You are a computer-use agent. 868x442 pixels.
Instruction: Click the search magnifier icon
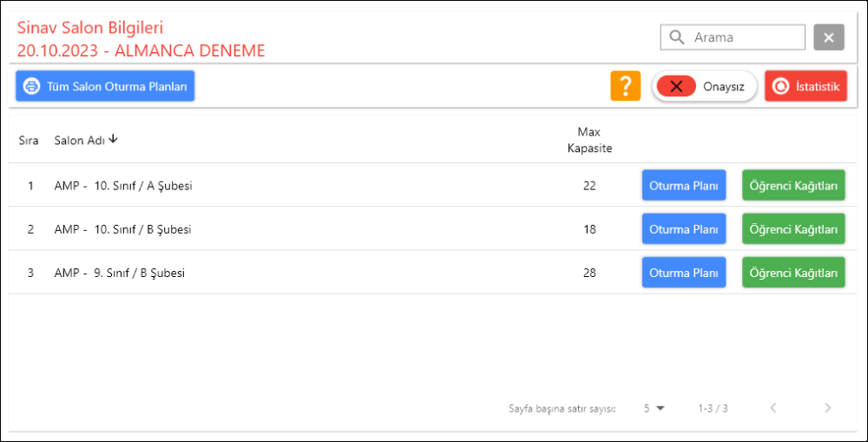(676, 37)
